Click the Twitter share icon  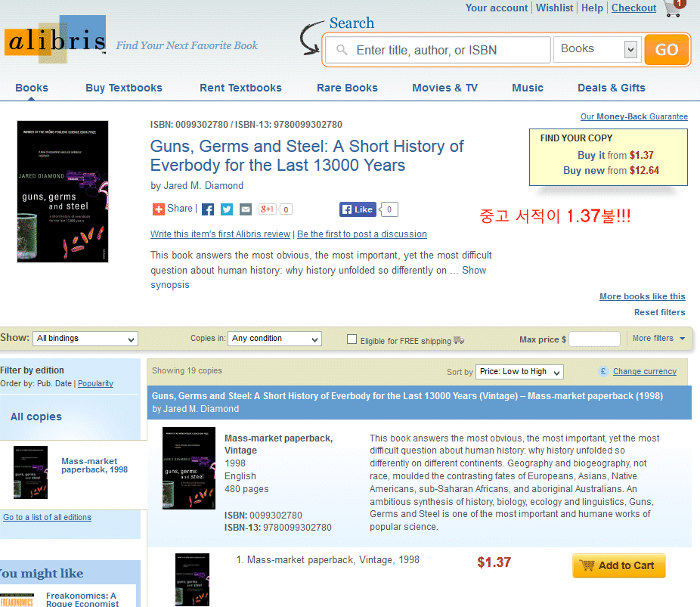tap(227, 209)
